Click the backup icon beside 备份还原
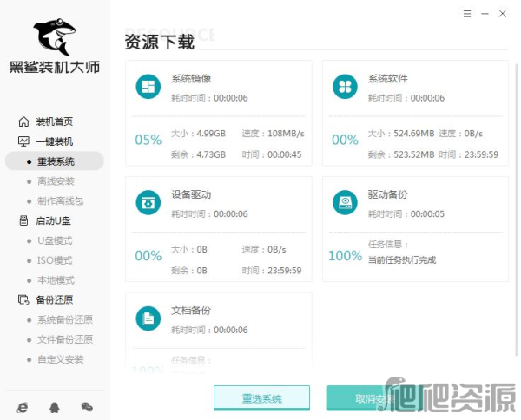The height and width of the screenshot is (420, 521). (x=23, y=299)
